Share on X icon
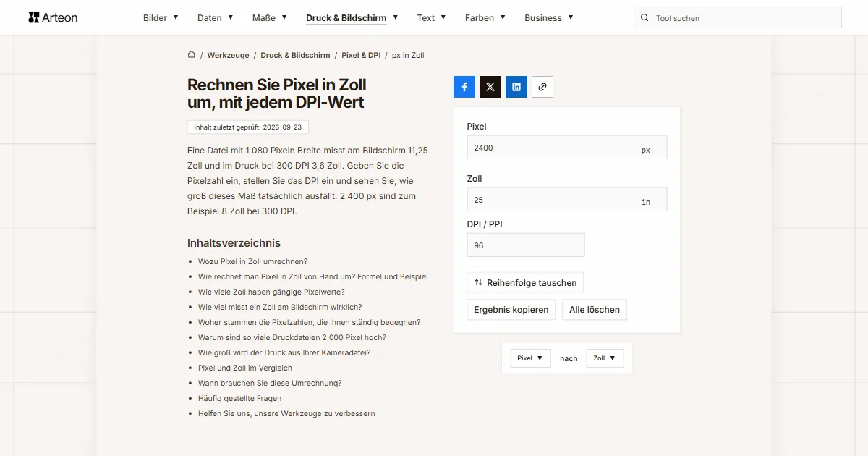Viewport: 868px width, 456px height. coord(490,87)
